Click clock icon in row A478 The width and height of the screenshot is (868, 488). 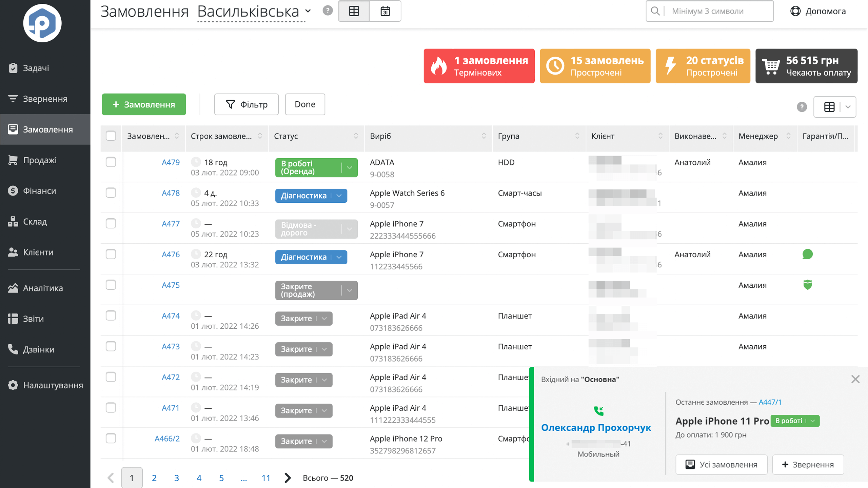[x=196, y=193]
